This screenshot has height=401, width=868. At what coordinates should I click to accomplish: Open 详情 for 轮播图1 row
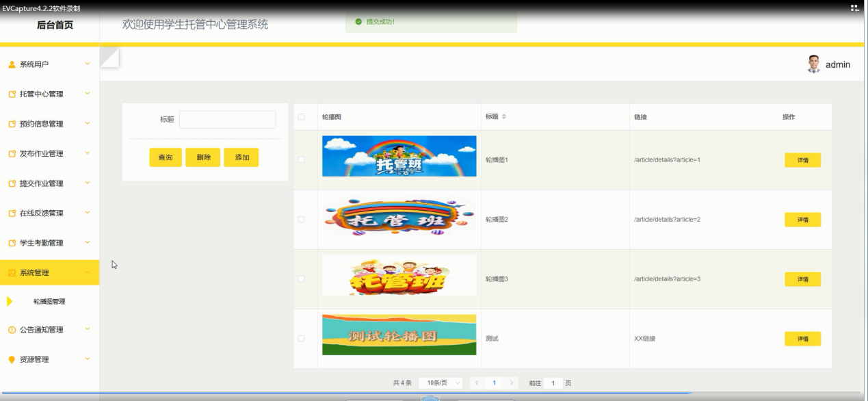click(x=802, y=160)
